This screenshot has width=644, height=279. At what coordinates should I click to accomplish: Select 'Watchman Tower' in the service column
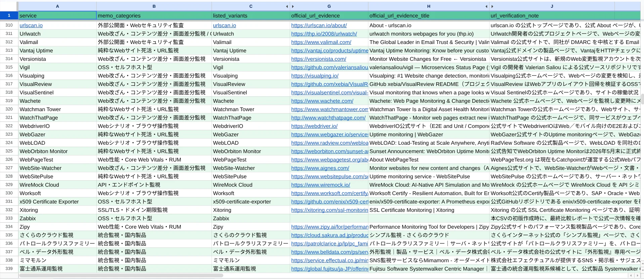57,109
